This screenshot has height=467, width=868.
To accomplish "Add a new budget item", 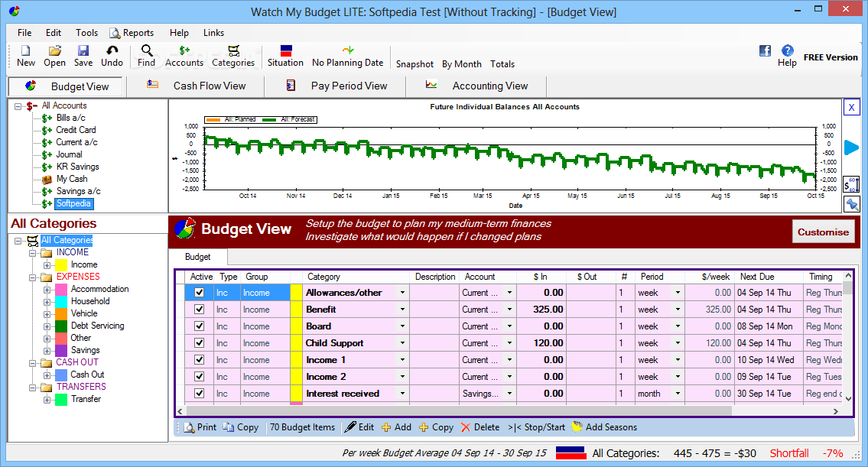I will click(396, 427).
